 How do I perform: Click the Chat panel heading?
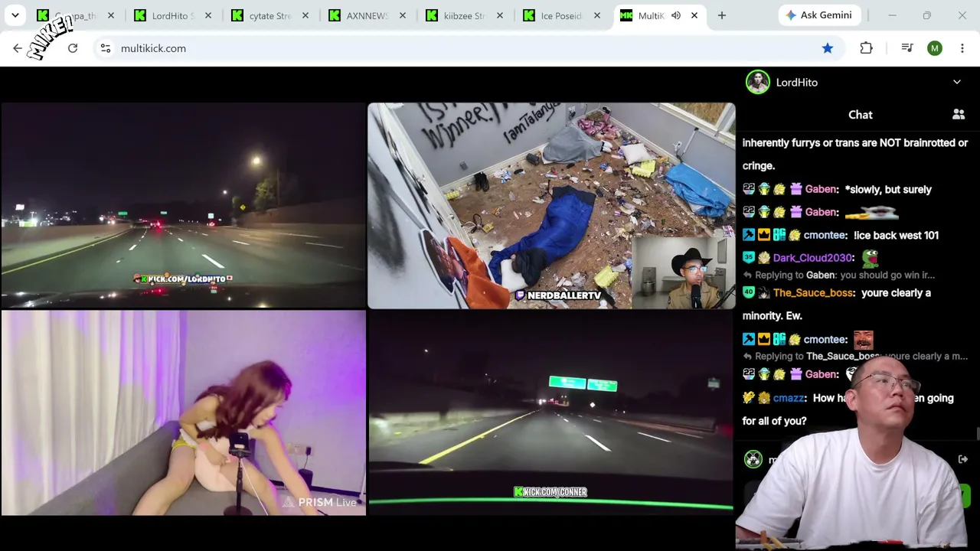click(x=861, y=115)
